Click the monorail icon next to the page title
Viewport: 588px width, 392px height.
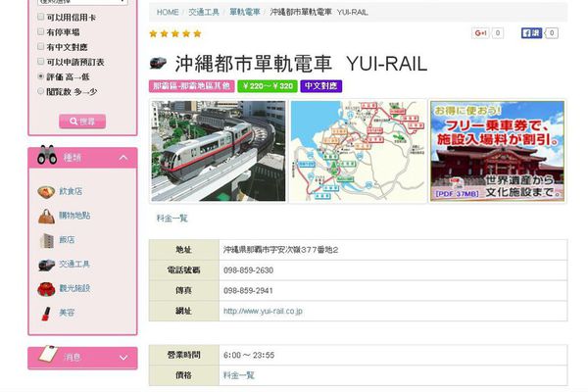pos(158,63)
